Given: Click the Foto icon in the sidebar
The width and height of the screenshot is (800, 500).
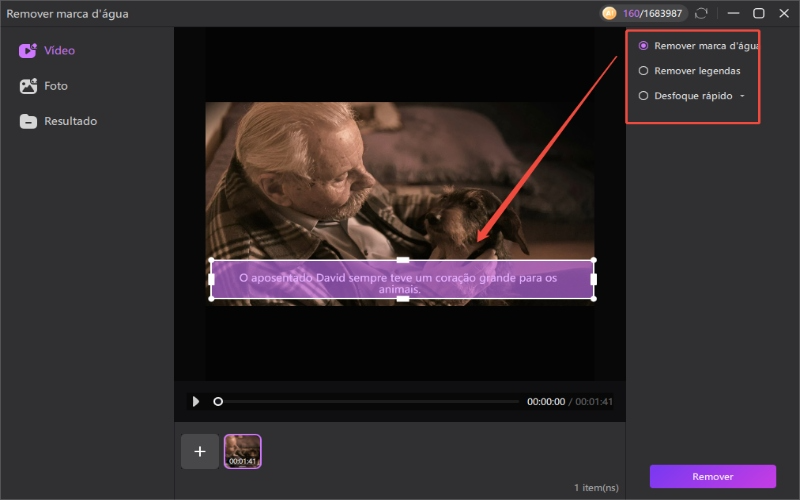Looking at the screenshot, I should coord(28,86).
